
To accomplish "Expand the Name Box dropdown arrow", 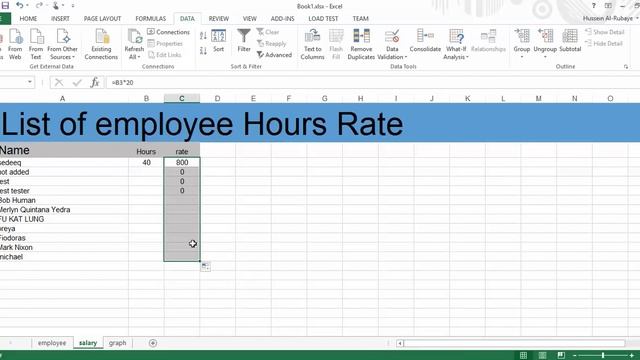I will (30, 82).
